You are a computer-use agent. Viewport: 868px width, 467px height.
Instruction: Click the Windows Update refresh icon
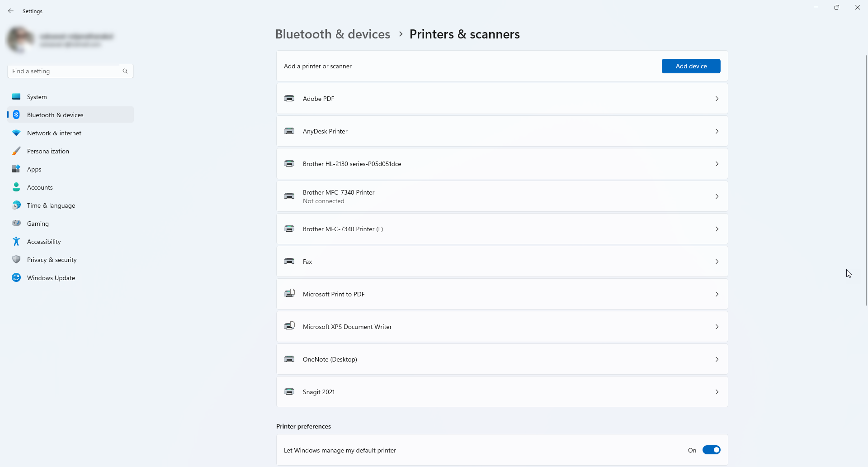[x=16, y=277]
